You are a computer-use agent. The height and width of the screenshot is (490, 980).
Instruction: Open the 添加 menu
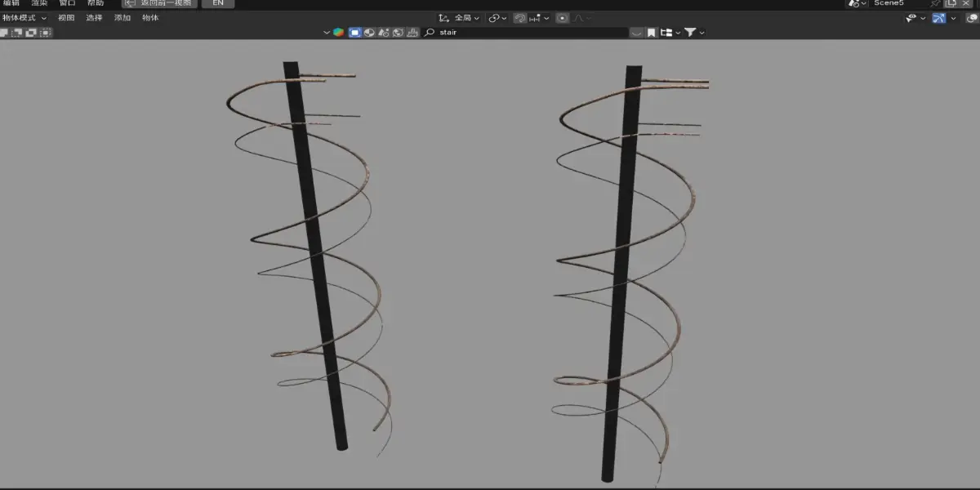(122, 18)
